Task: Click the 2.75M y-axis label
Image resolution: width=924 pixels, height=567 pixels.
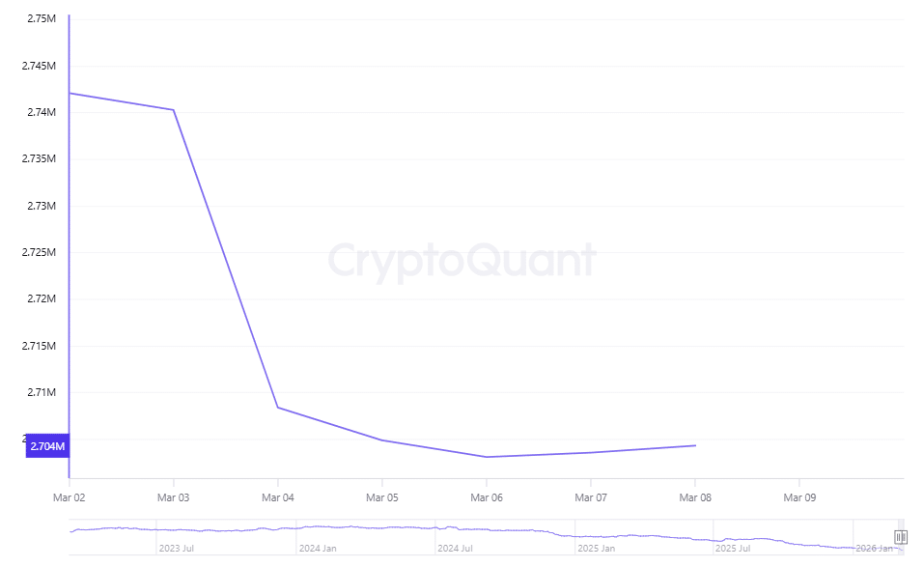Action: point(42,19)
